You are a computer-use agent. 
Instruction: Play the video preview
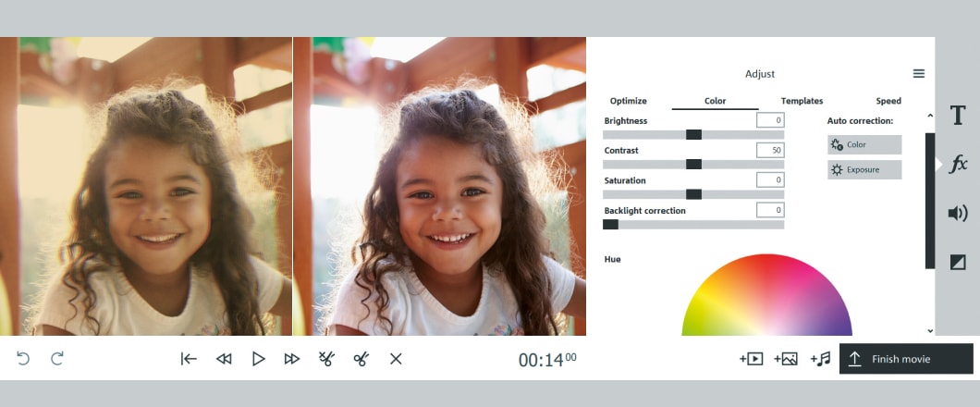[x=258, y=359]
